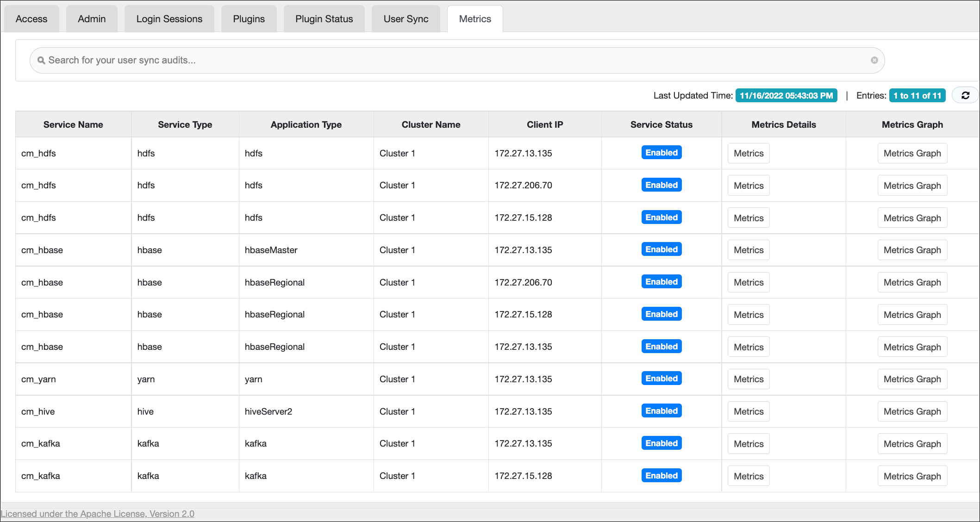Select the Login Sessions tab
Image resolution: width=980 pixels, height=522 pixels.
tap(169, 19)
